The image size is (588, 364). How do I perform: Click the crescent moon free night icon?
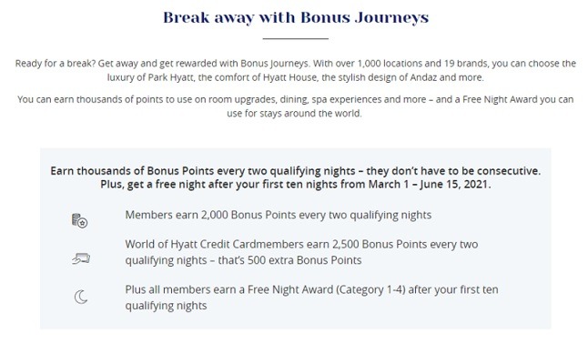[x=81, y=297]
